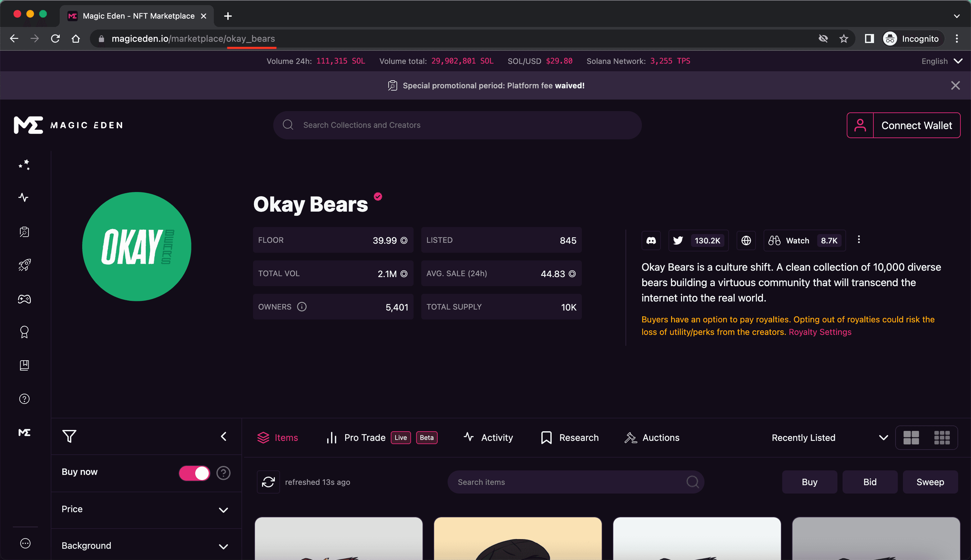Click the Connect Wallet button
Viewport: 971px width, 560px height.
pos(916,125)
